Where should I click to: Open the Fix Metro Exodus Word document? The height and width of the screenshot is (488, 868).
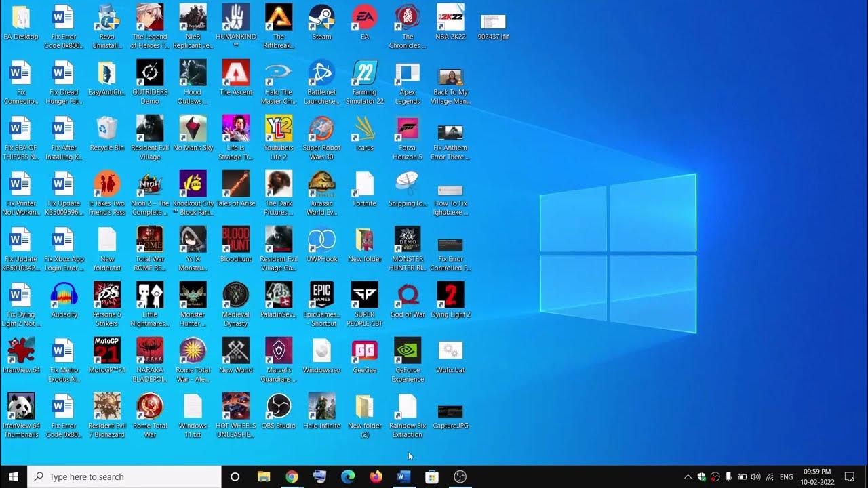pos(64,360)
